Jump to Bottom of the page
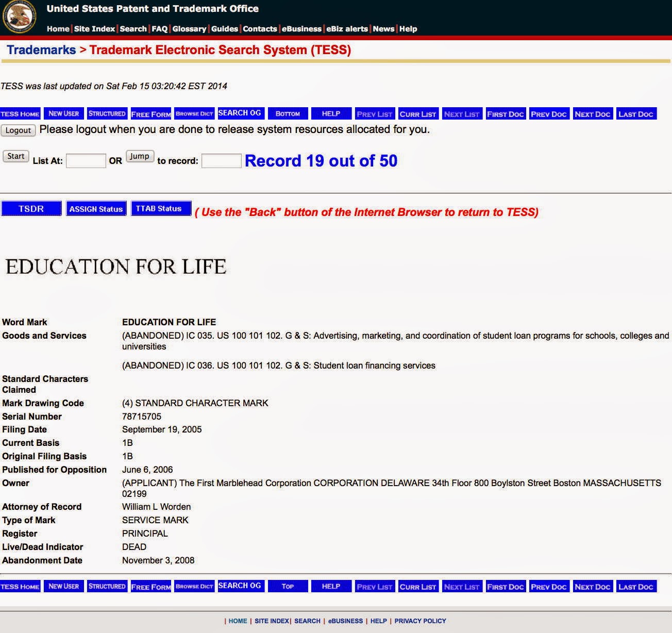 [x=288, y=114]
